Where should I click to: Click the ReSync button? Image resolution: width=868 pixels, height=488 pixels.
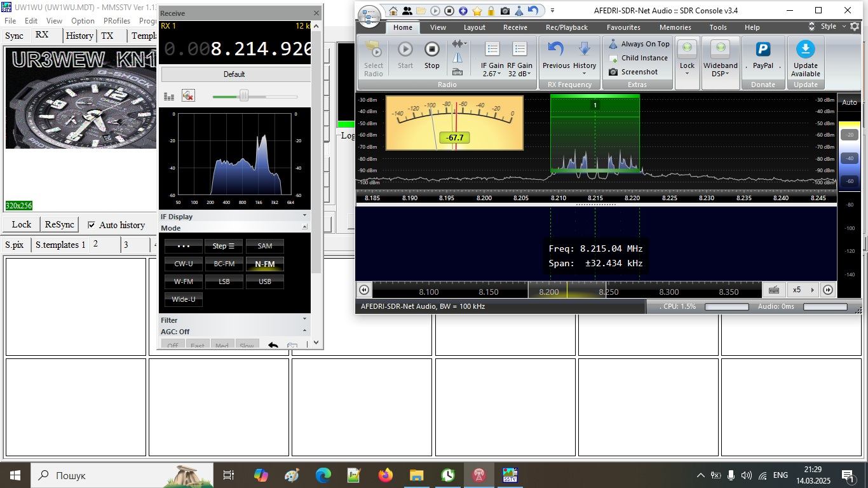point(59,224)
